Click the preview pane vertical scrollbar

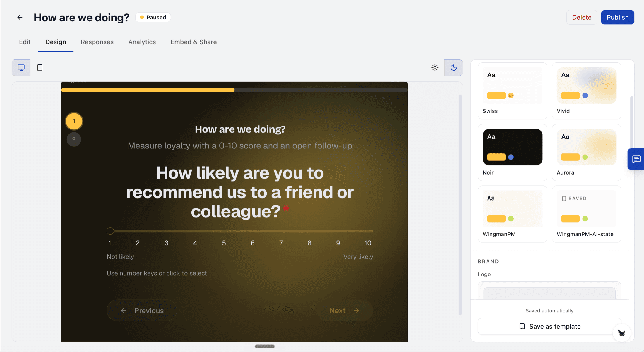(460, 205)
